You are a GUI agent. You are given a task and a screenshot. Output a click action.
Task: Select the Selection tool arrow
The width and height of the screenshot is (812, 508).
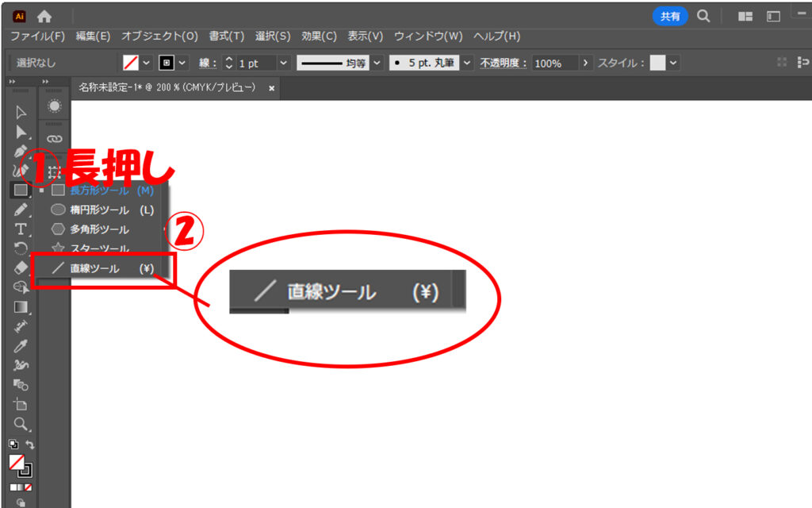[21, 112]
